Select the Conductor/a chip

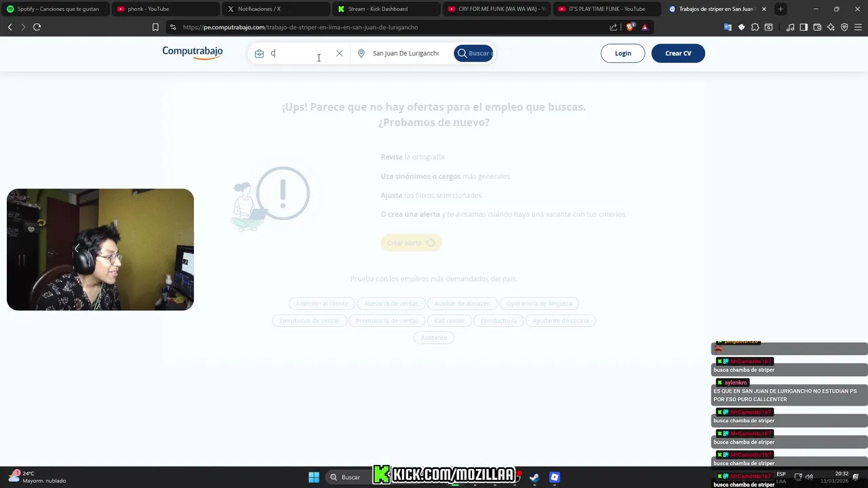click(x=498, y=321)
